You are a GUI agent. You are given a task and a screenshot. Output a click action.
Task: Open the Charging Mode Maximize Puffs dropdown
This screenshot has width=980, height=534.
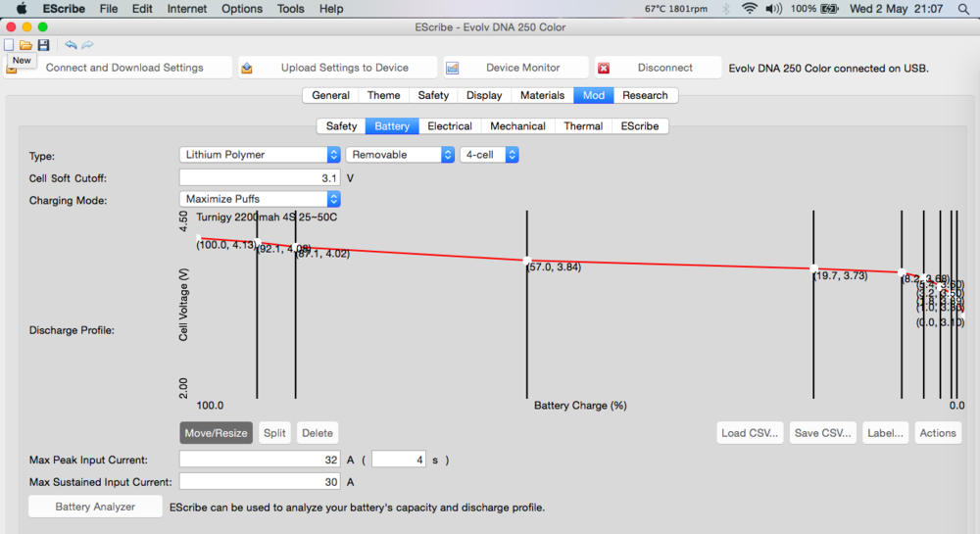pyautogui.click(x=260, y=199)
